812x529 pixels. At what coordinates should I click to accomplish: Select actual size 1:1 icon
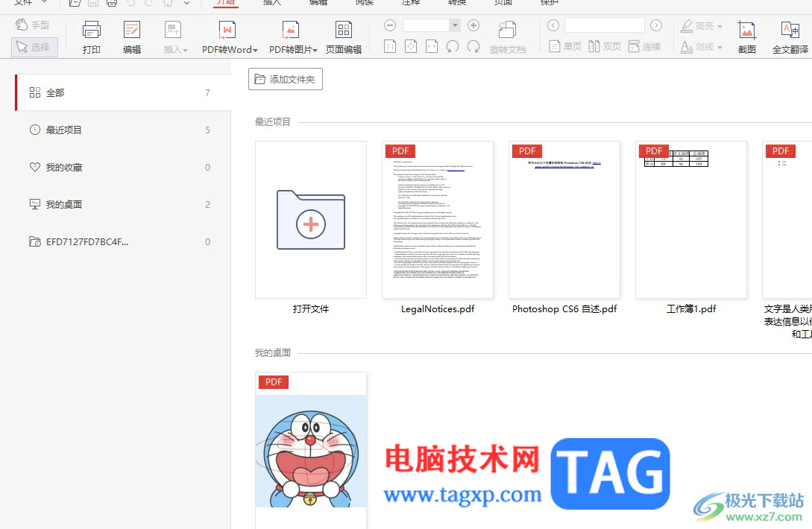pyautogui.click(x=390, y=47)
